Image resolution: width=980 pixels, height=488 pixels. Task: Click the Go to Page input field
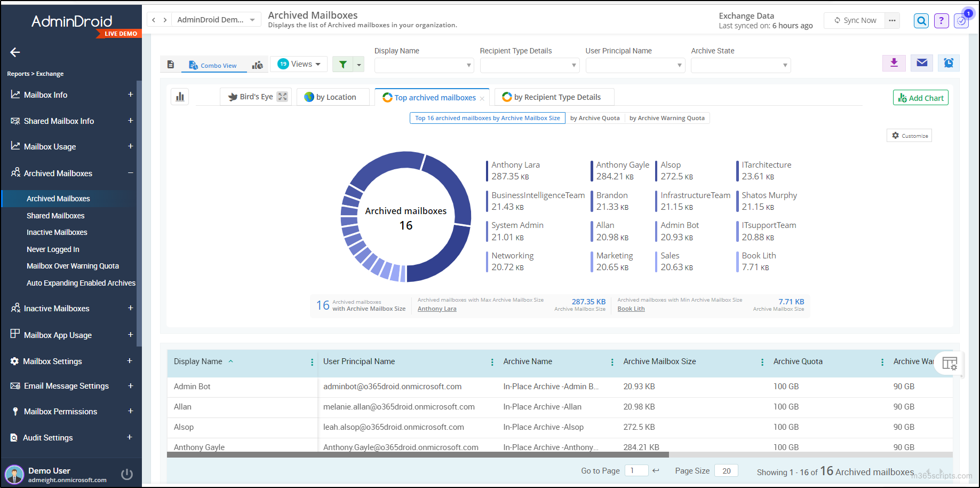click(x=636, y=470)
